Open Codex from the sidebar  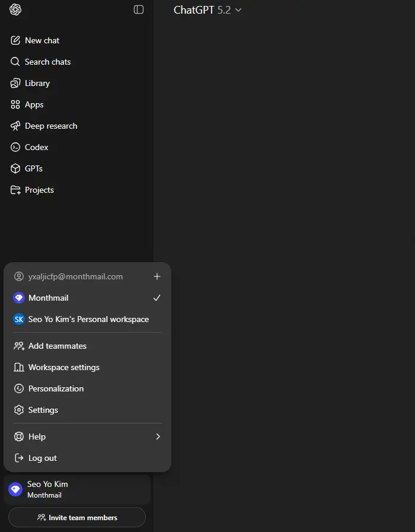[x=76, y=147]
